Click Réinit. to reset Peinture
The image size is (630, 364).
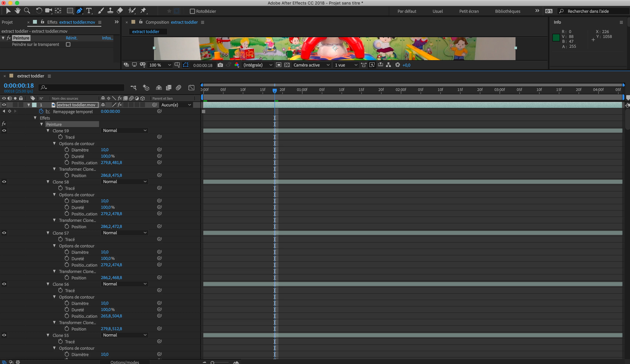tap(72, 38)
